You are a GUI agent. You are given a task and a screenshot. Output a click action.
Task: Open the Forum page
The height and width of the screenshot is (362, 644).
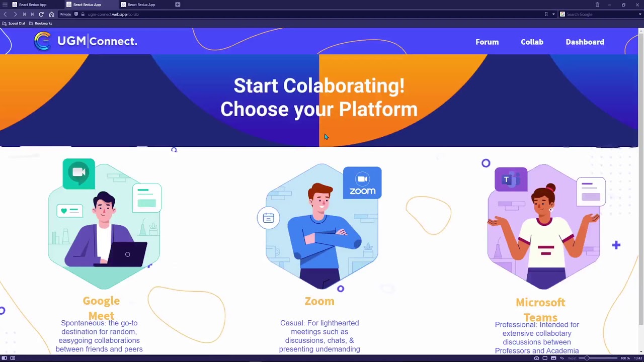(487, 42)
